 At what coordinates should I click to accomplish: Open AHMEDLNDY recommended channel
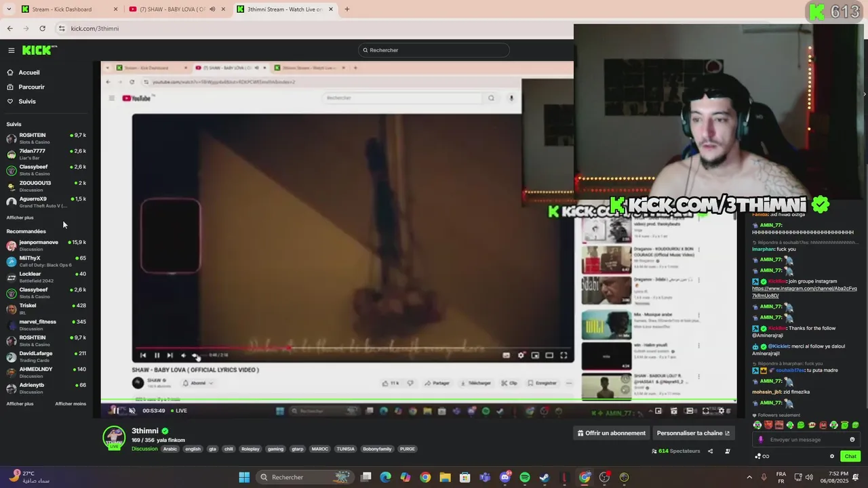46,372
